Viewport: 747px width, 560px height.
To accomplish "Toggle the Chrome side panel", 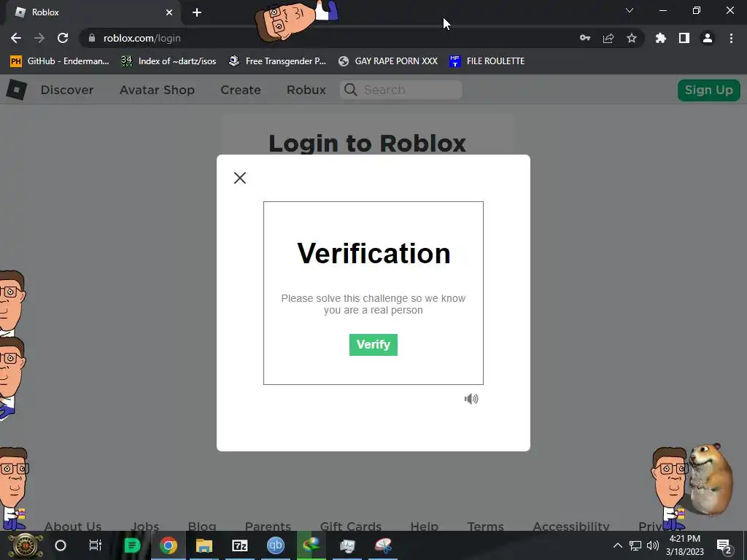I will 684,38.
